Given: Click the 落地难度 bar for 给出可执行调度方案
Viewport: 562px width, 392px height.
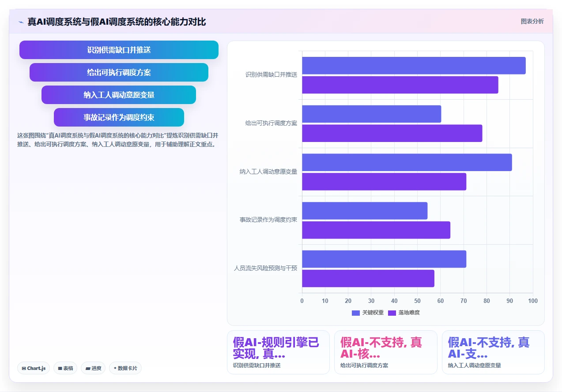Looking at the screenshot, I should point(392,133).
